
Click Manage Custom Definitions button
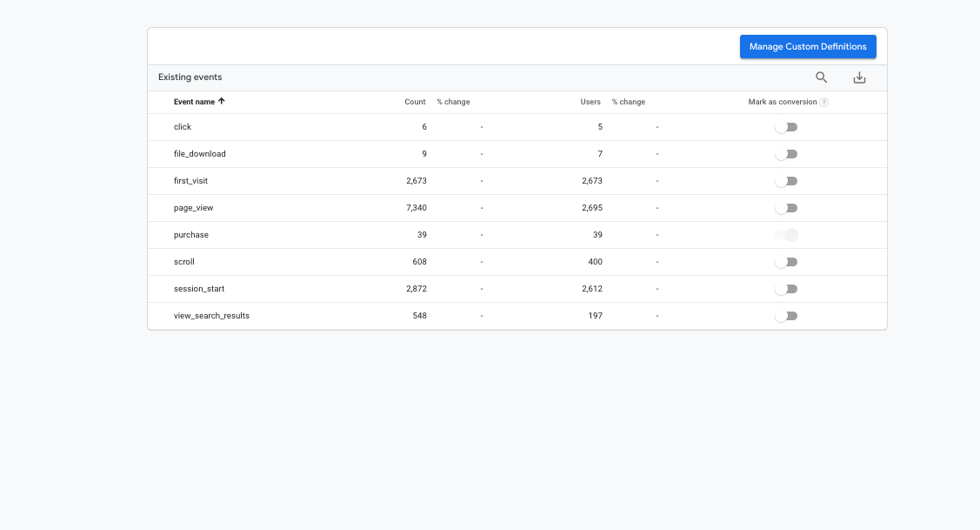808,46
